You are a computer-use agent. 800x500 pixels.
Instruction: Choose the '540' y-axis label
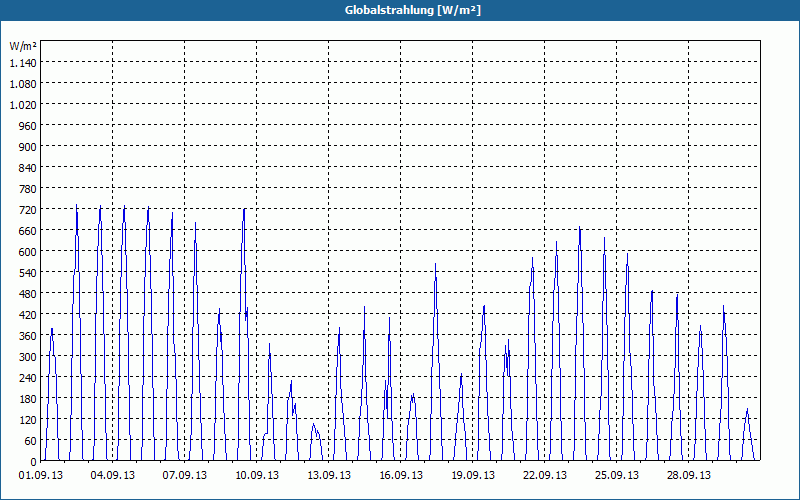tap(28, 273)
